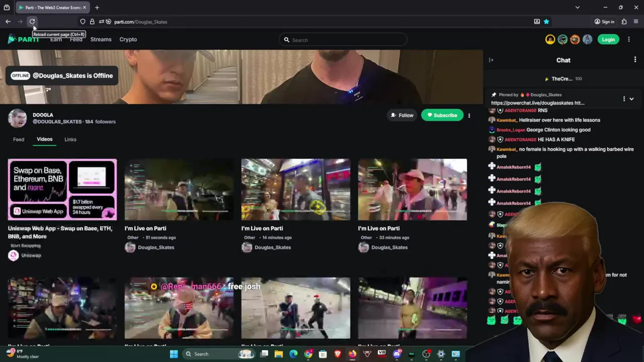644x362 pixels.
Task: Open the pinned message three-dot menu
Action: 624,99
